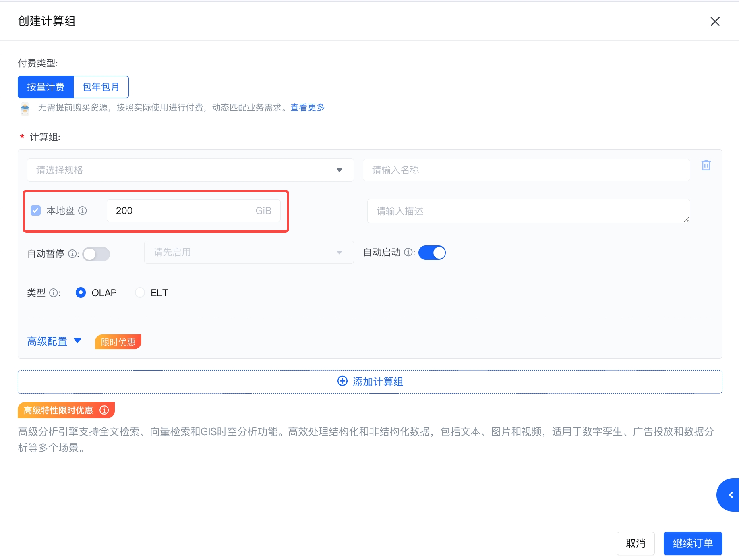This screenshot has height=560, width=739.
Task: Select the ELT type radio button
Action: (140, 292)
